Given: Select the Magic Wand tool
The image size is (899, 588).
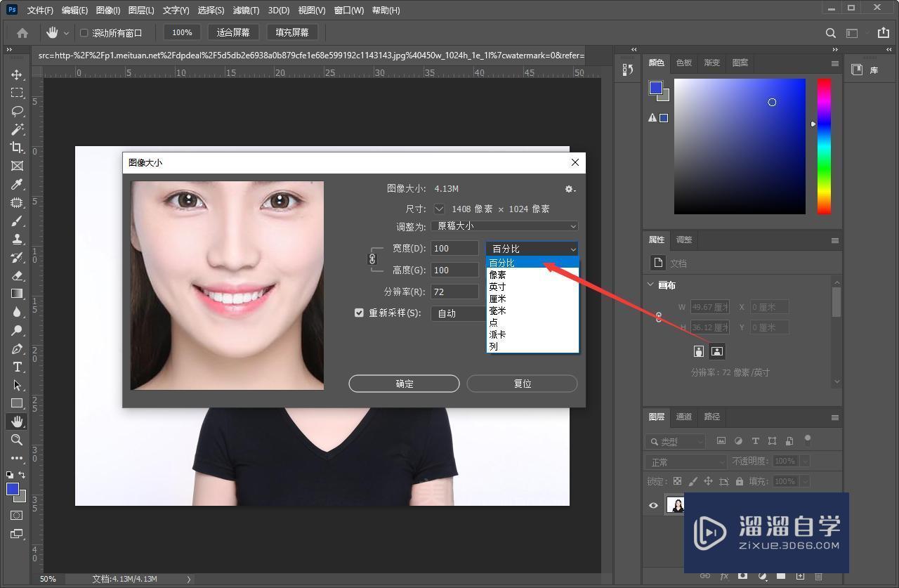Looking at the screenshot, I should [x=17, y=129].
